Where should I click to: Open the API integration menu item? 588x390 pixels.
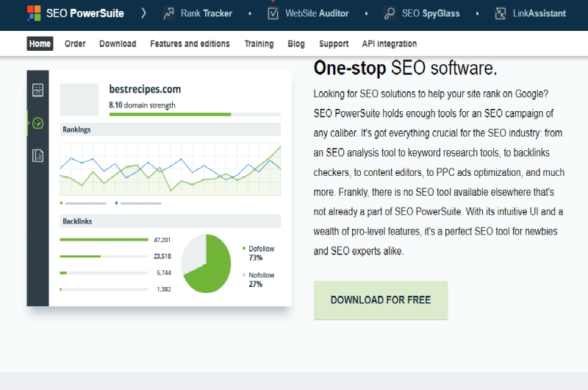390,43
